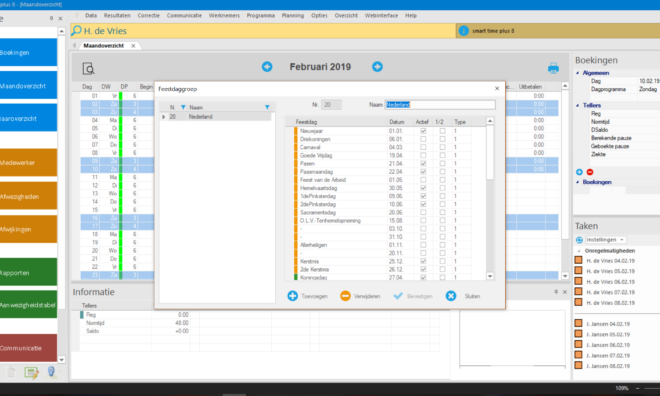Enable Actief for Driekoningen
Screen dimensions: 660x396
pos(423,139)
